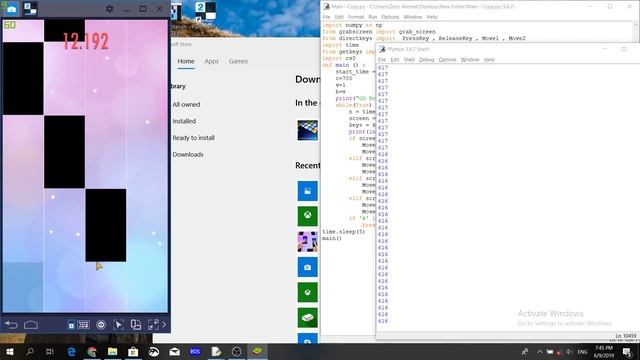
Task: Switch to OBS Studio icon on taskbar
Action: pos(236,351)
